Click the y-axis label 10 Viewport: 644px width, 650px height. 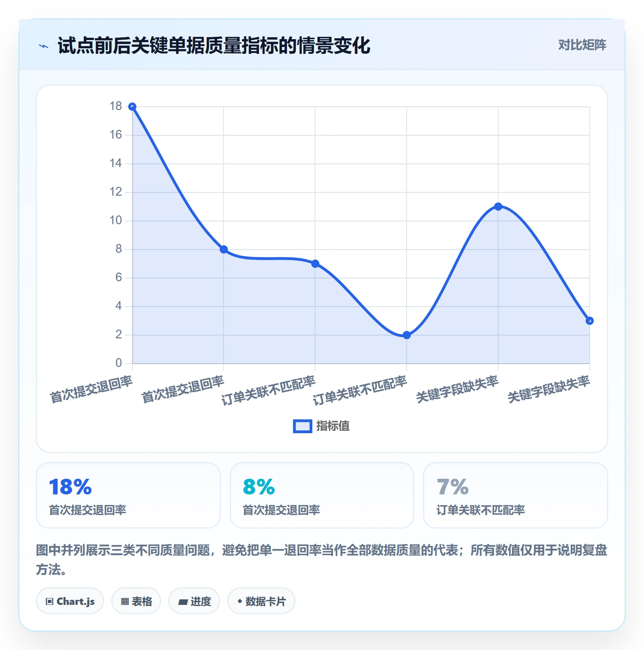point(115,221)
